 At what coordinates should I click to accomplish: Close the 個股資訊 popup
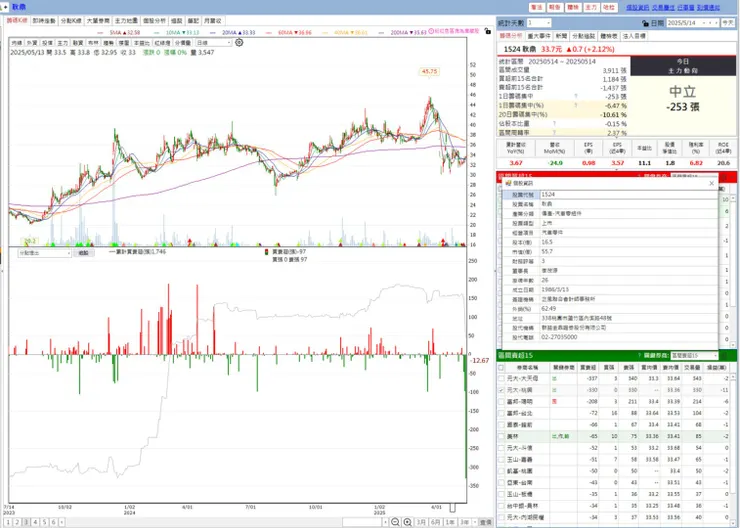712,183
